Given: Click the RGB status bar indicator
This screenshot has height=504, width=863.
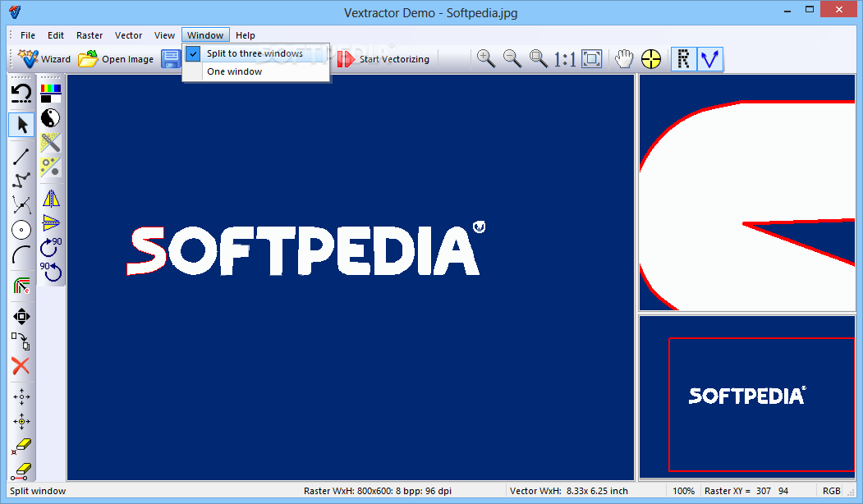Looking at the screenshot, I should pos(831,491).
